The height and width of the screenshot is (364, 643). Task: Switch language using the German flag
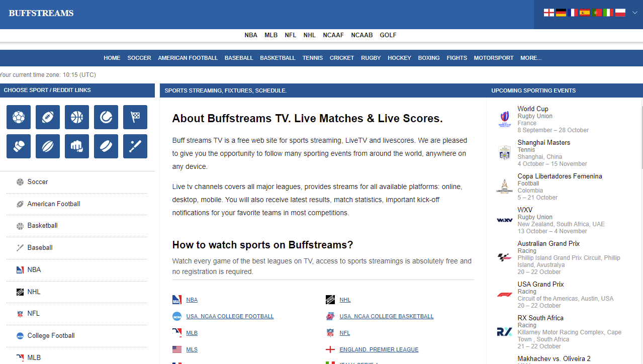click(561, 13)
